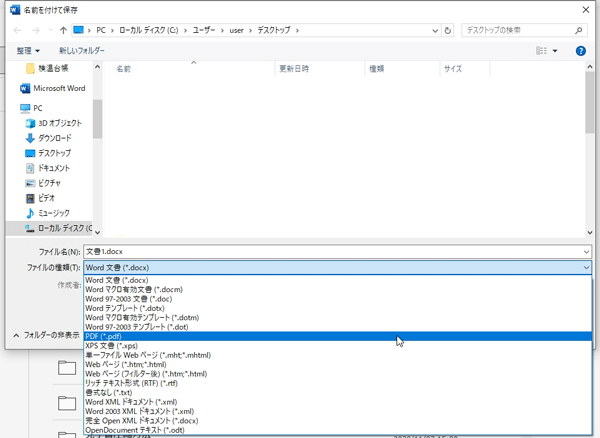Select PC in navigation tree

coord(31,108)
